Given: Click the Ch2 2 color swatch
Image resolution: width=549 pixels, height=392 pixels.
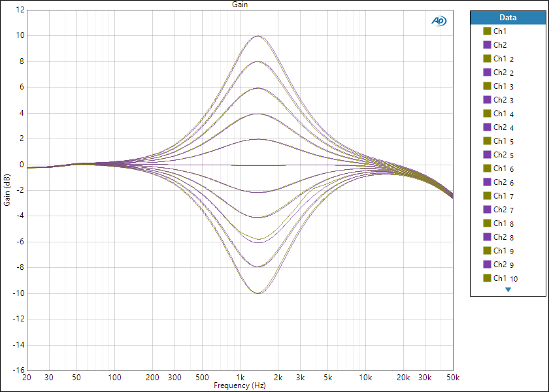Looking at the screenshot, I should [487, 73].
